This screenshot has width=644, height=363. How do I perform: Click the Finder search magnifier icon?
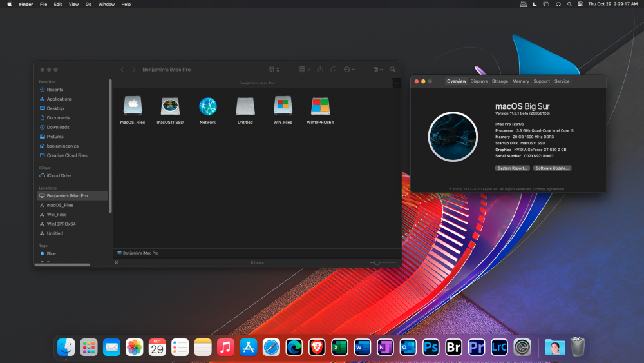point(393,70)
